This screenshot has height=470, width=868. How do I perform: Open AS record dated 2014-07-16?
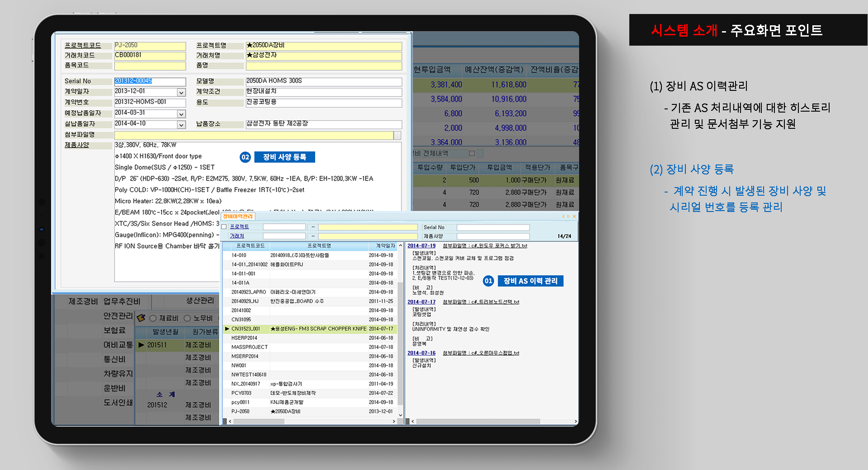pyautogui.click(x=421, y=353)
